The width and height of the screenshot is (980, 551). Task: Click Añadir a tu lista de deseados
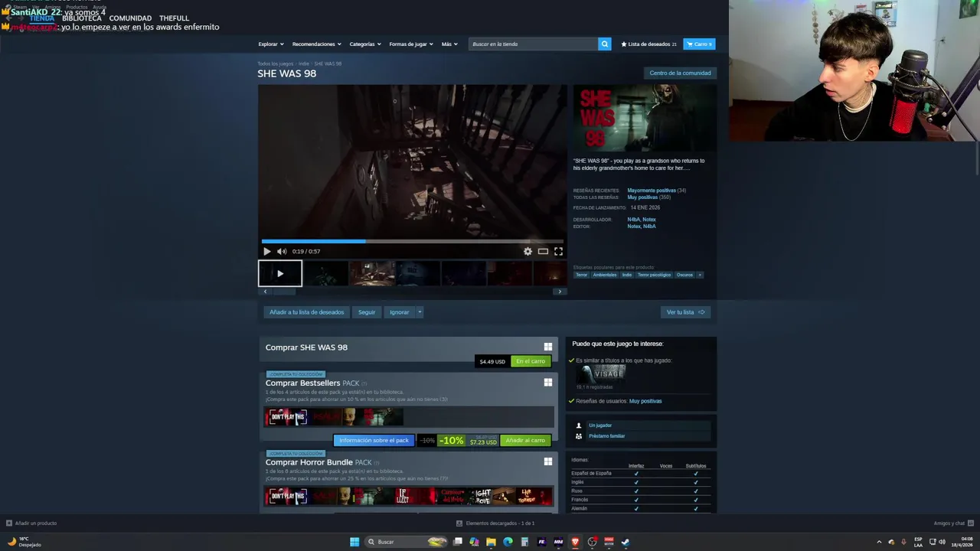[x=306, y=312]
